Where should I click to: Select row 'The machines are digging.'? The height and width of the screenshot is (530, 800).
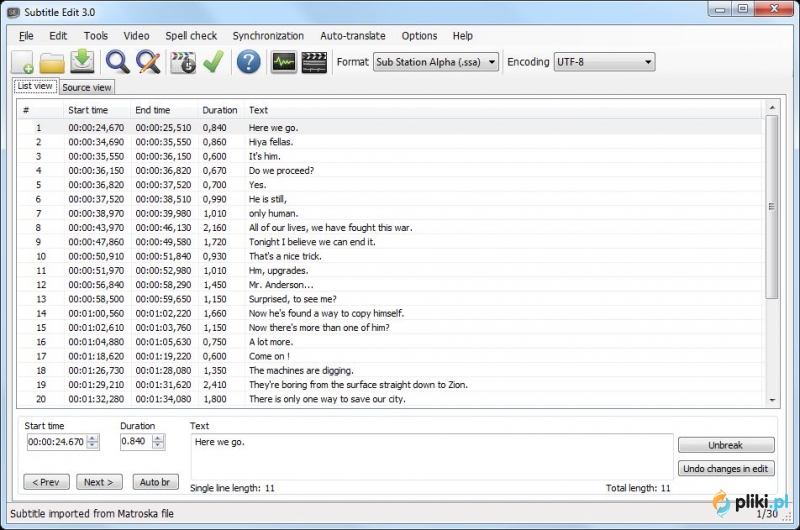coord(390,370)
